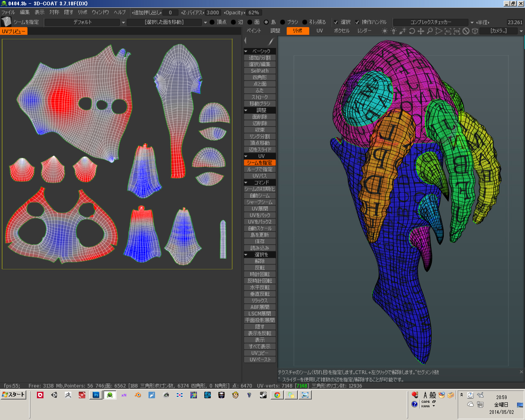
Task: Open the ファイル menu
Action: pyautogui.click(x=8, y=12)
